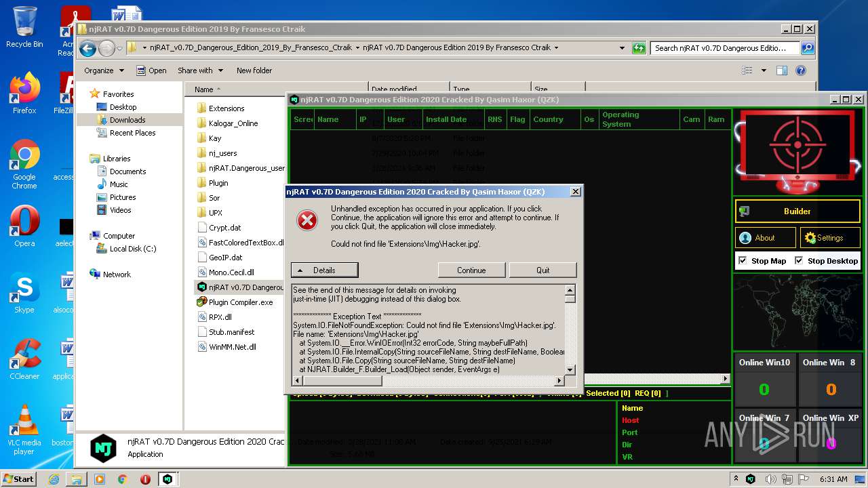Click Internet Explorer taskbar icon

tap(54, 479)
